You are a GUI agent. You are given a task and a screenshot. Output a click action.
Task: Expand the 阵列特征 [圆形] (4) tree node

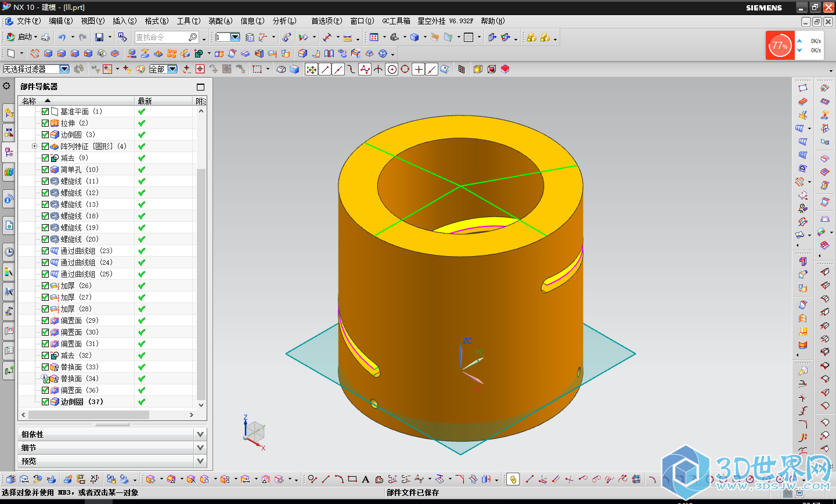click(34, 146)
